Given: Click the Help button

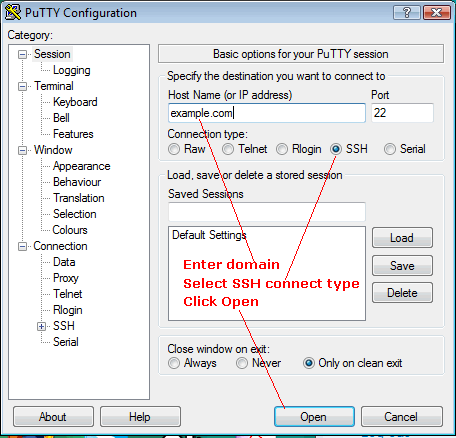Looking at the screenshot, I should click(140, 417).
